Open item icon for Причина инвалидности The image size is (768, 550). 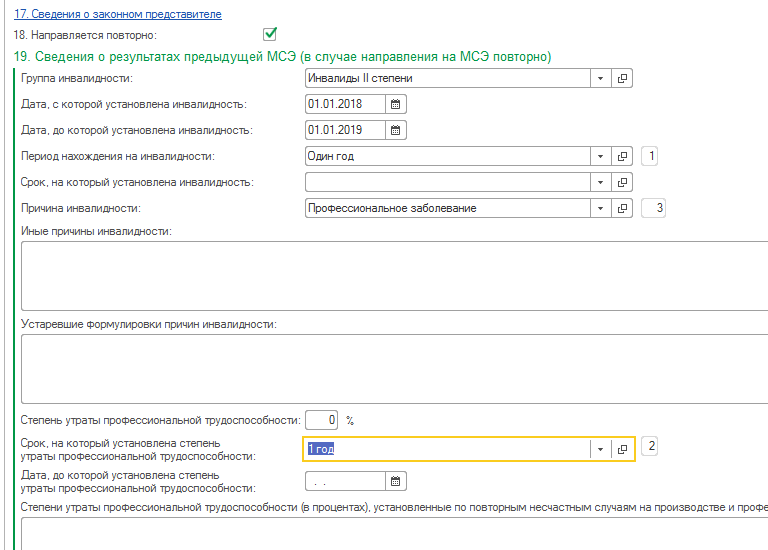(622, 208)
